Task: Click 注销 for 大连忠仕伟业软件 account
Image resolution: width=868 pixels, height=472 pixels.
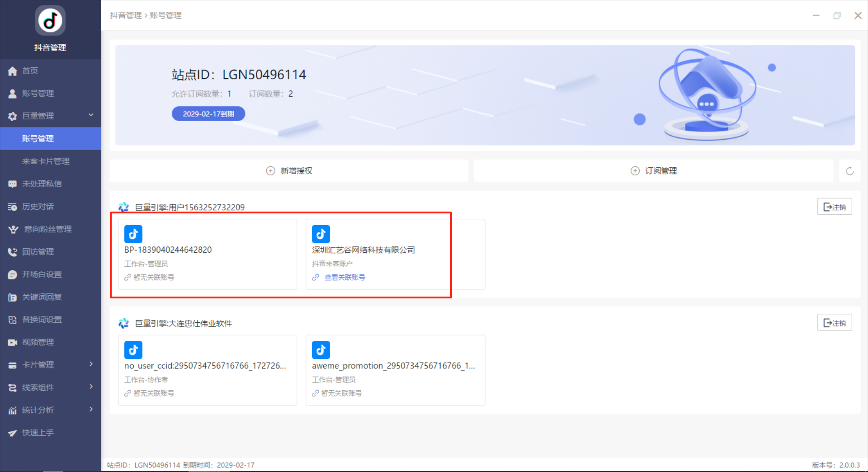Action: (835, 323)
